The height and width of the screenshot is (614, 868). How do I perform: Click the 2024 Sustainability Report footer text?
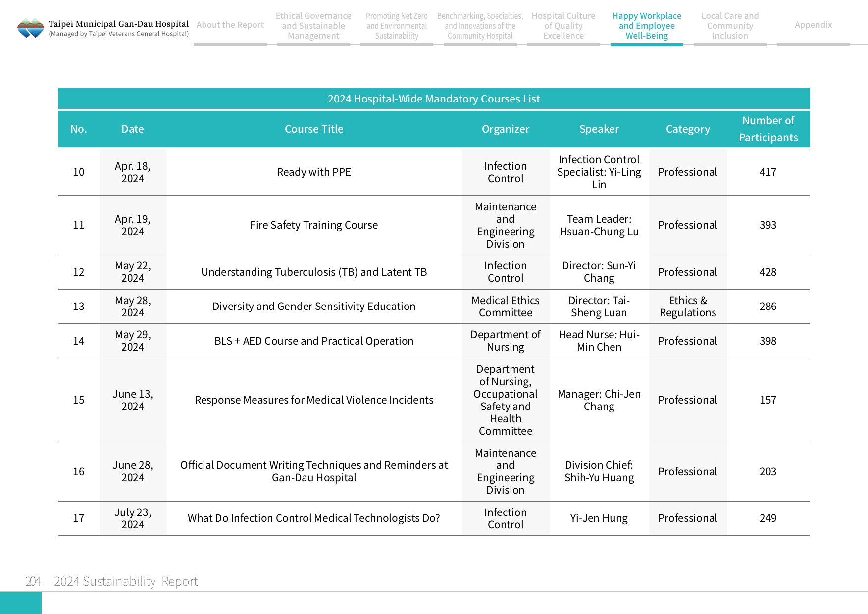(126, 581)
